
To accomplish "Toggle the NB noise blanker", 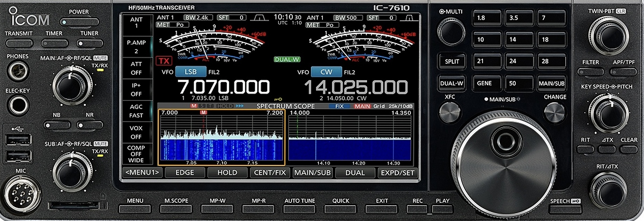I will coord(57,125).
